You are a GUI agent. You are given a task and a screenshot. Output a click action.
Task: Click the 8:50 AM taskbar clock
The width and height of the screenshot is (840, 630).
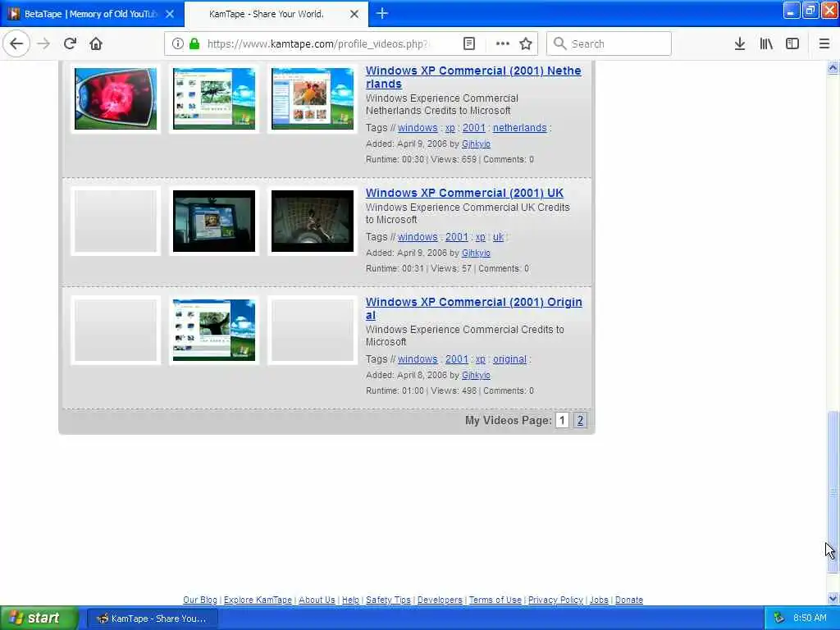pos(810,619)
